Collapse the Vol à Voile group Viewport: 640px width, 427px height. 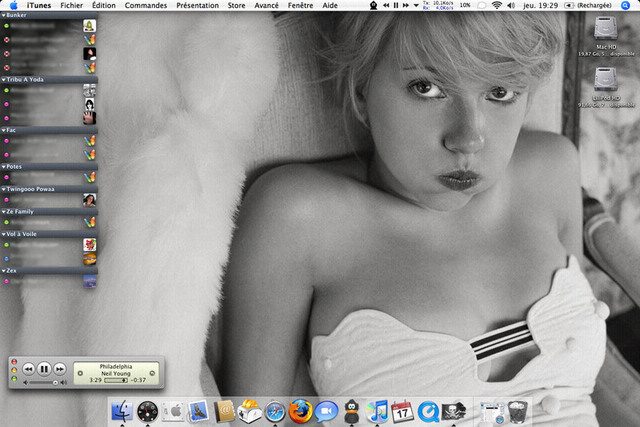coord(4,234)
